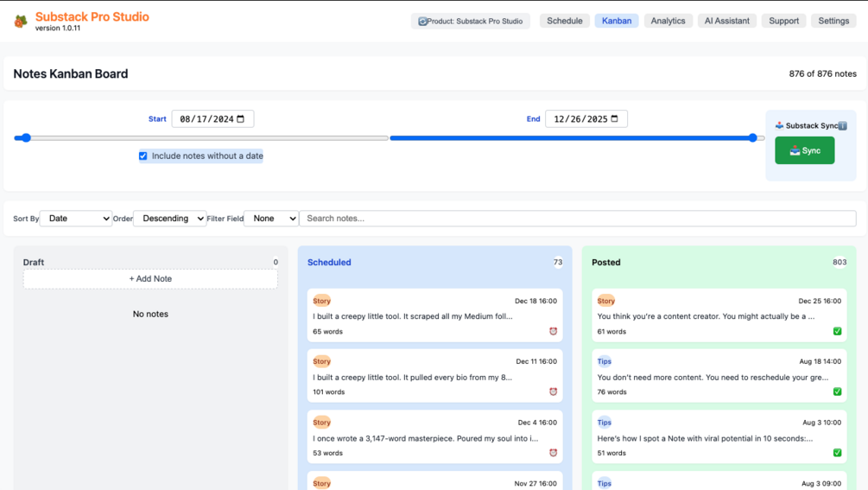Click alarm clock icon on Dec 11 note
Screen dimensions: 868x490
click(553, 391)
